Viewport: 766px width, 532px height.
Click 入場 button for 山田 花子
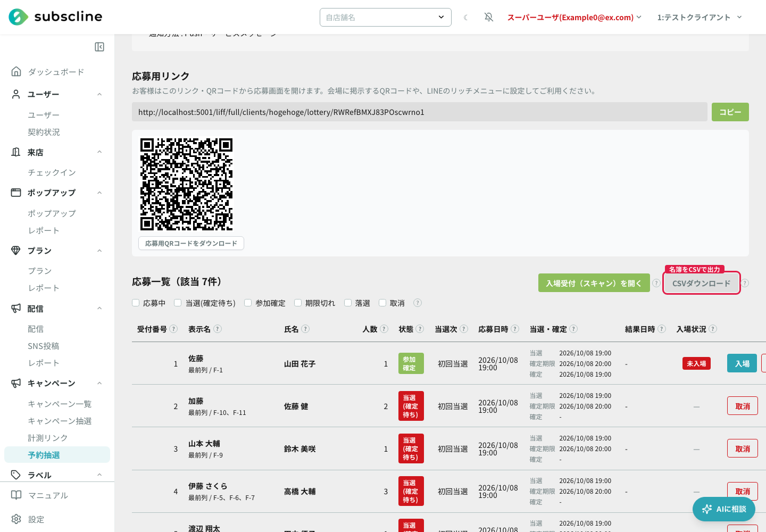point(742,363)
